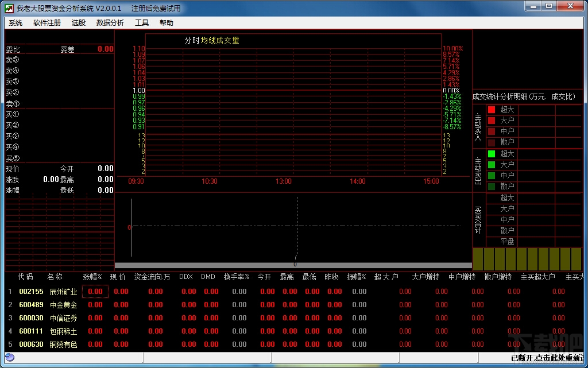The height and width of the screenshot is (368, 588).
Task: Click the 委差 label
Action: tap(68, 49)
